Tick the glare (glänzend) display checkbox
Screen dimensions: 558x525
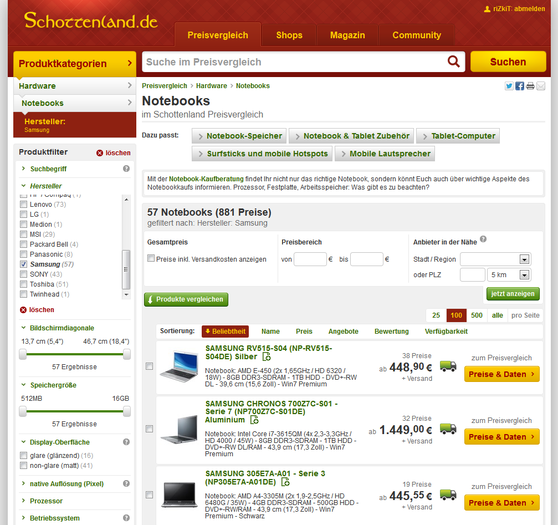(23, 455)
